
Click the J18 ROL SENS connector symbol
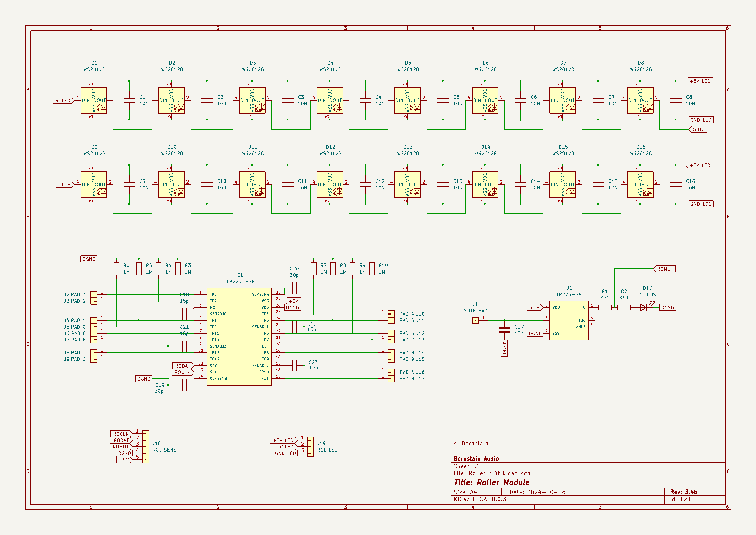[x=146, y=446]
